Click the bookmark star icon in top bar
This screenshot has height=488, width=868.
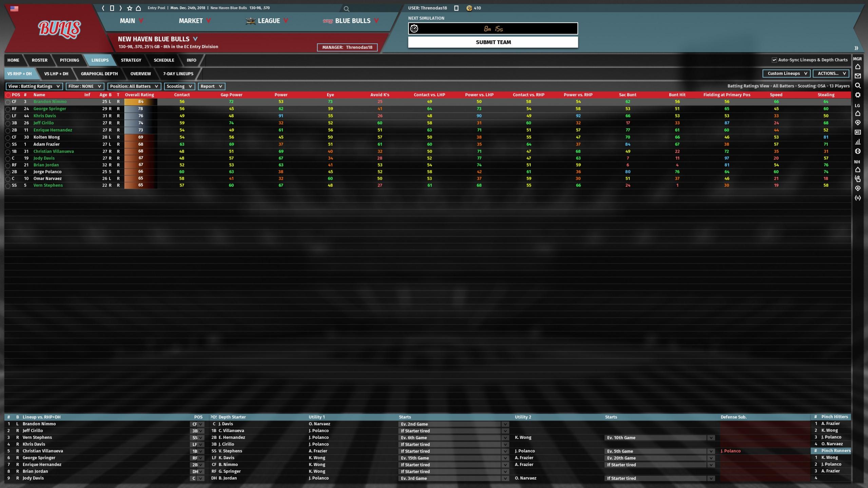point(130,8)
